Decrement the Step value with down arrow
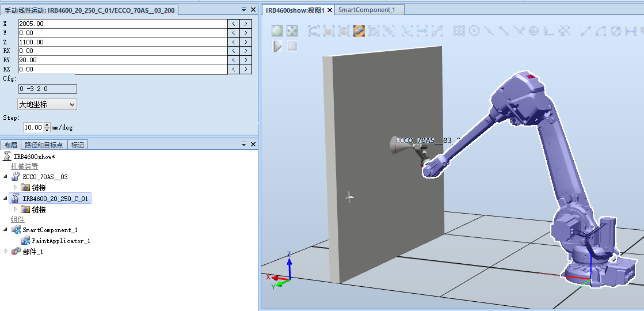This screenshot has height=311, width=644. (x=47, y=130)
